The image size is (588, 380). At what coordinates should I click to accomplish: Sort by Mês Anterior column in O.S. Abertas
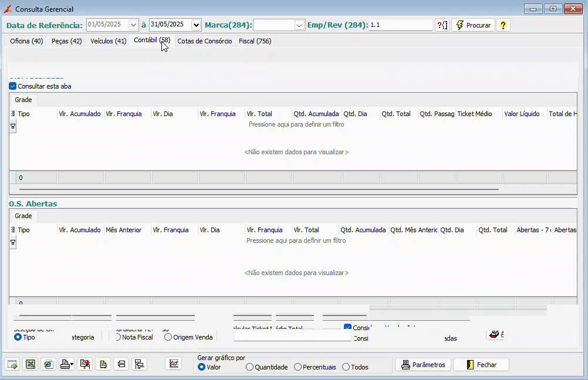pyautogui.click(x=127, y=230)
